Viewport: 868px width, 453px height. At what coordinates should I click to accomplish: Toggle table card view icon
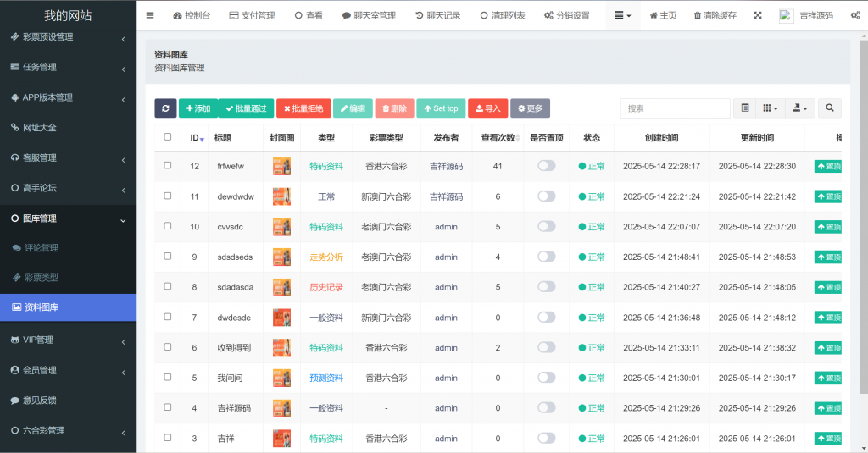pyautogui.click(x=744, y=108)
